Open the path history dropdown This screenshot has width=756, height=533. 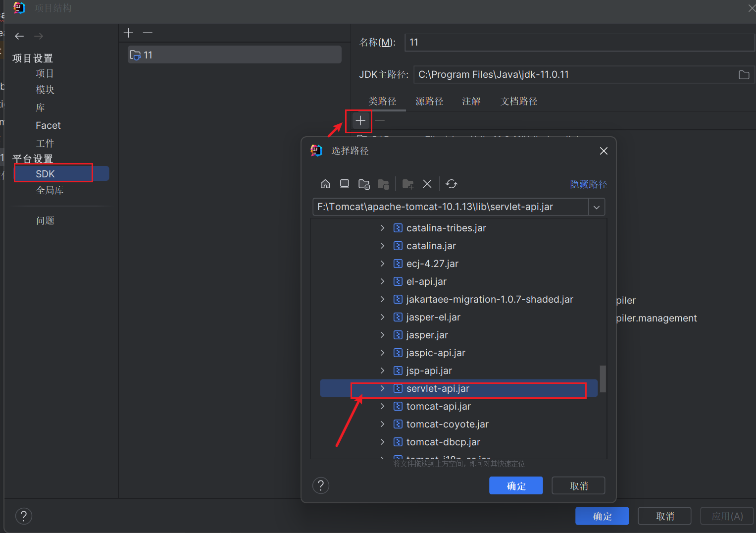point(597,207)
